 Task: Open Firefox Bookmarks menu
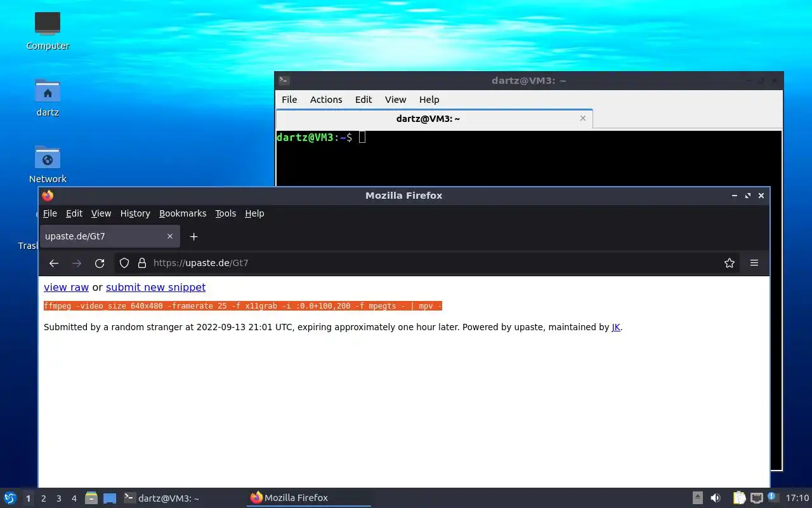coord(183,213)
